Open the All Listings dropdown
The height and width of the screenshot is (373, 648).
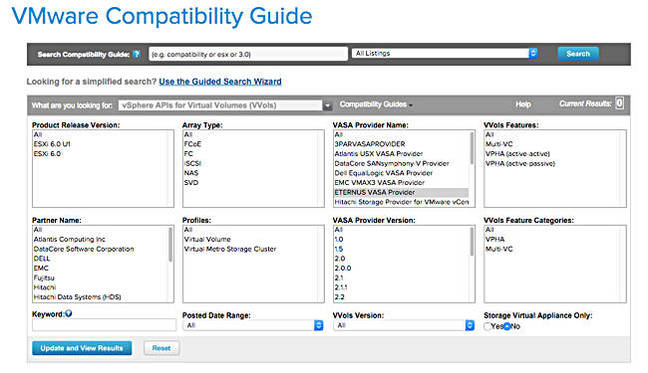pos(445,53)
